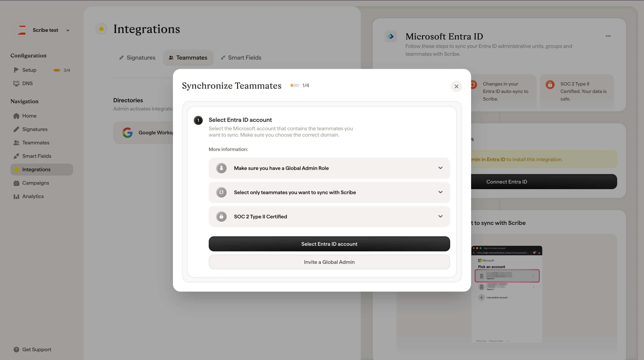Click the Google logo icon
The image size is (644, 360).
127,132
